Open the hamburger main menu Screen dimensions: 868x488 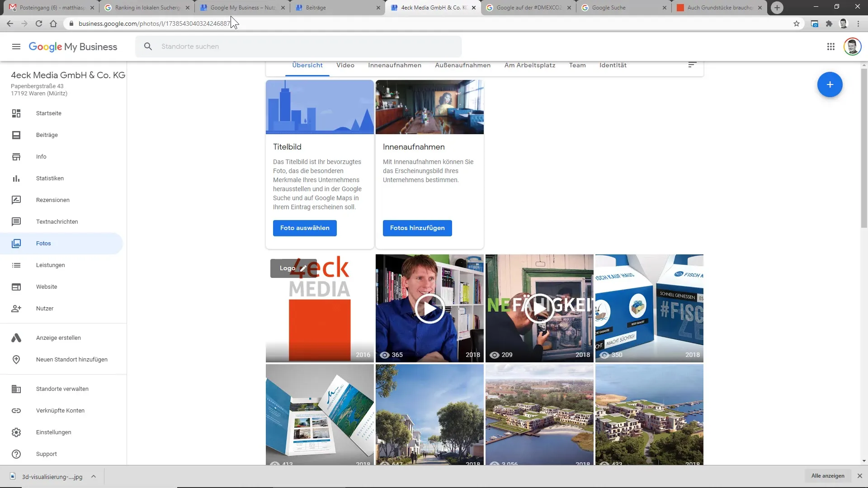point(16,47)
